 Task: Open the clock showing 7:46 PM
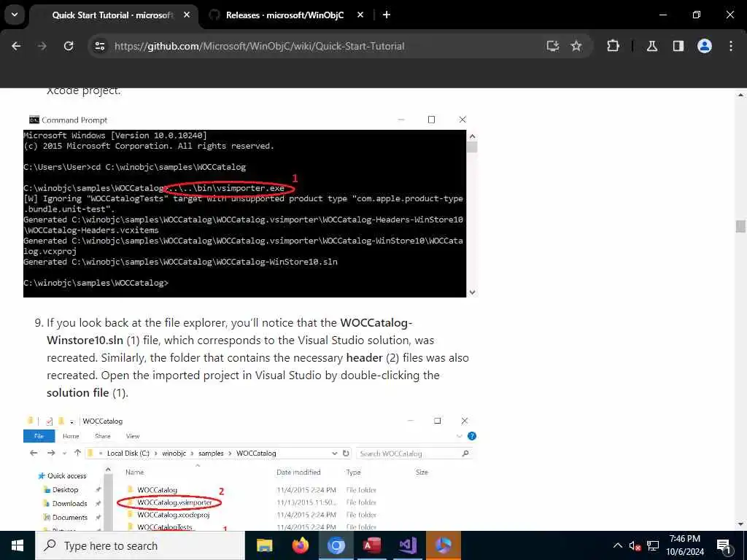click(685, 545)
